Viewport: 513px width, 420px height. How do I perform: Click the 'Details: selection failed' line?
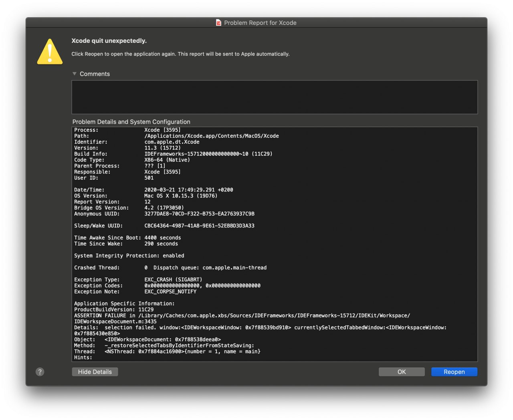pos(260,328)
